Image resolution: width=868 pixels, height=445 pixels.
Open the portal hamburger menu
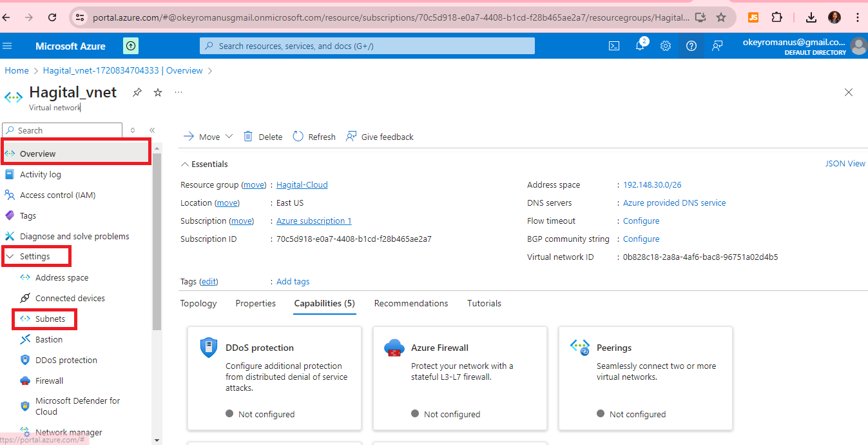(x=8, y=46)
